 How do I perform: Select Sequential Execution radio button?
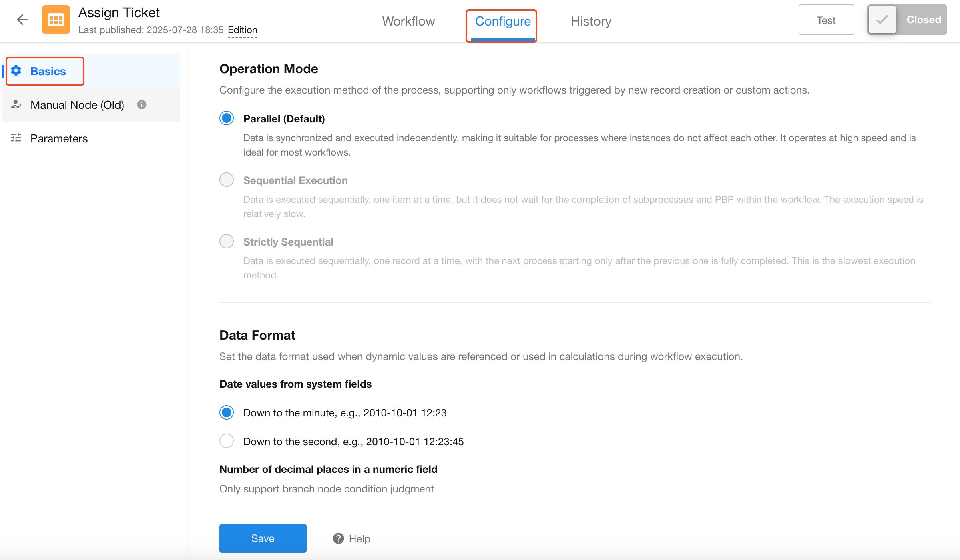pos(227,180)
